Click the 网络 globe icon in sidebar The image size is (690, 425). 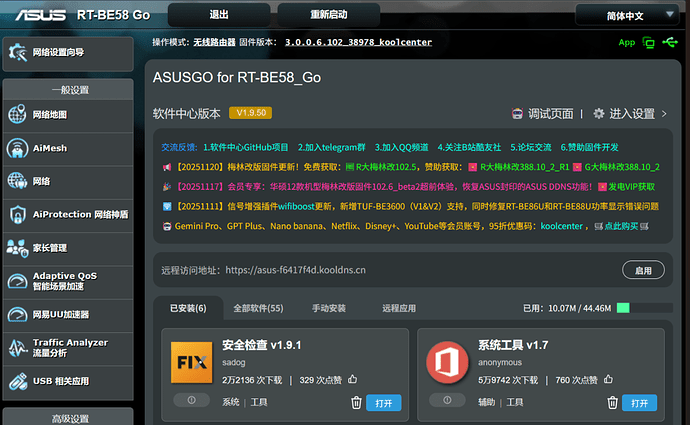(x=17, y=181)
